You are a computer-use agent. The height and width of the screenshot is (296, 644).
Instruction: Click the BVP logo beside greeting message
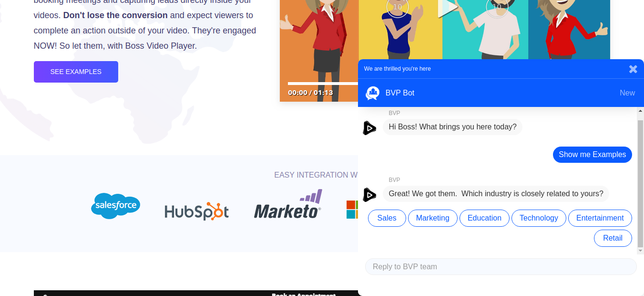pyautogui.click(x=369, y=128)
